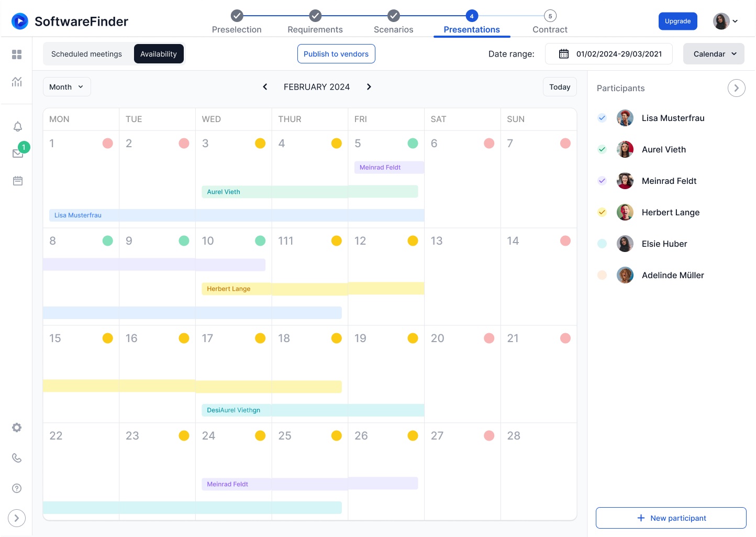This screenshot has height=537, width=756.
Task: Open the help question mark icon
Action: (x=17, y=488)
